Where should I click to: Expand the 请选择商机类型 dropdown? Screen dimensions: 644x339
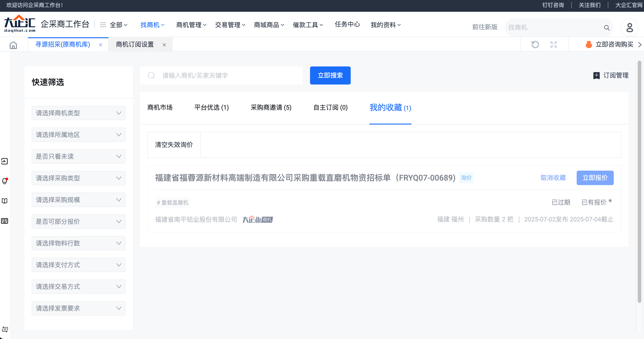(x=78, y=113)
